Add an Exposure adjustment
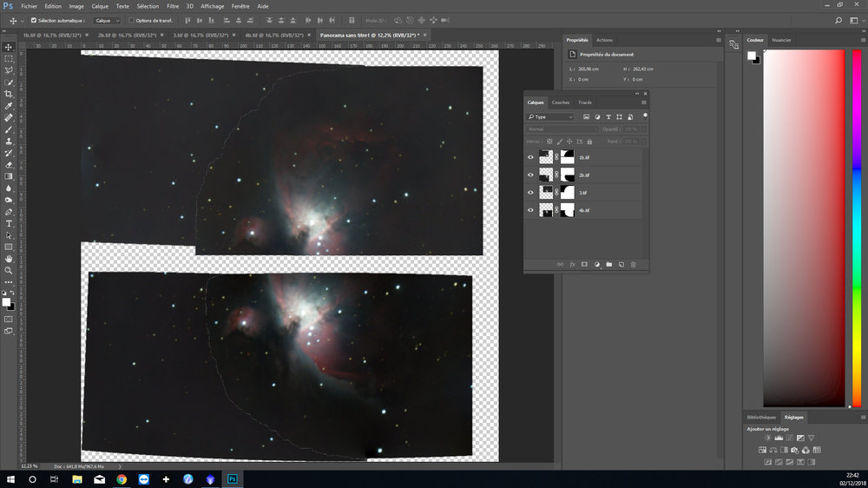The height and width of the screenshot is (488, 868). [x=800, y=439]
